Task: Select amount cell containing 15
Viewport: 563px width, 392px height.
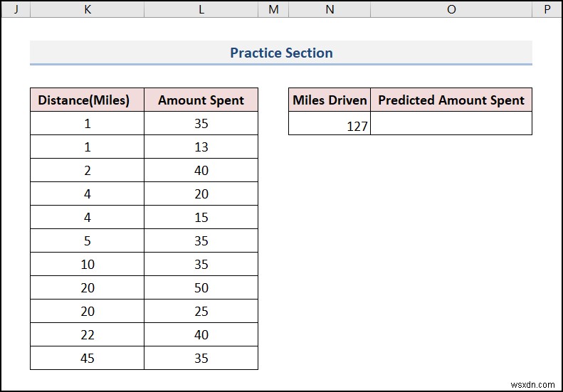Action: 201,217
